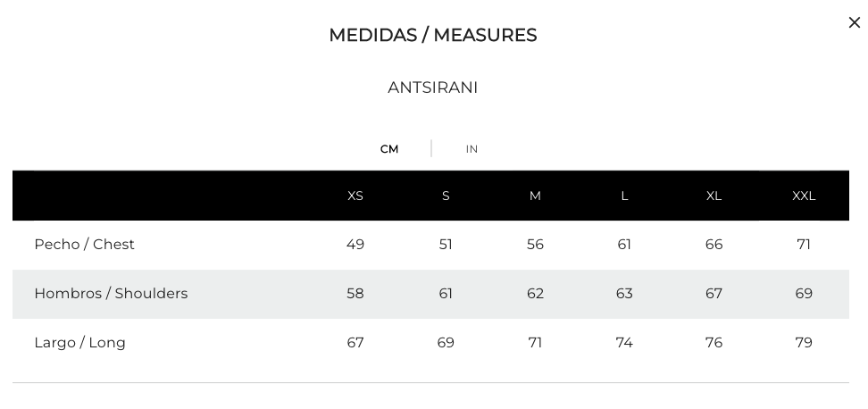
Task: Click shoulders value 63 for L
Action: pyautogui.click(x=624, y=293)
